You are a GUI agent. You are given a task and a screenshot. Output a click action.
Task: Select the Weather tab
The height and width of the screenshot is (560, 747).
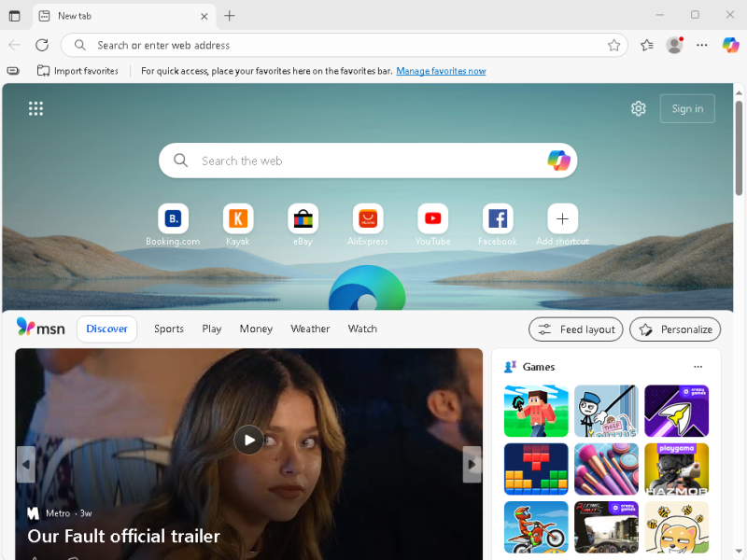310,329
